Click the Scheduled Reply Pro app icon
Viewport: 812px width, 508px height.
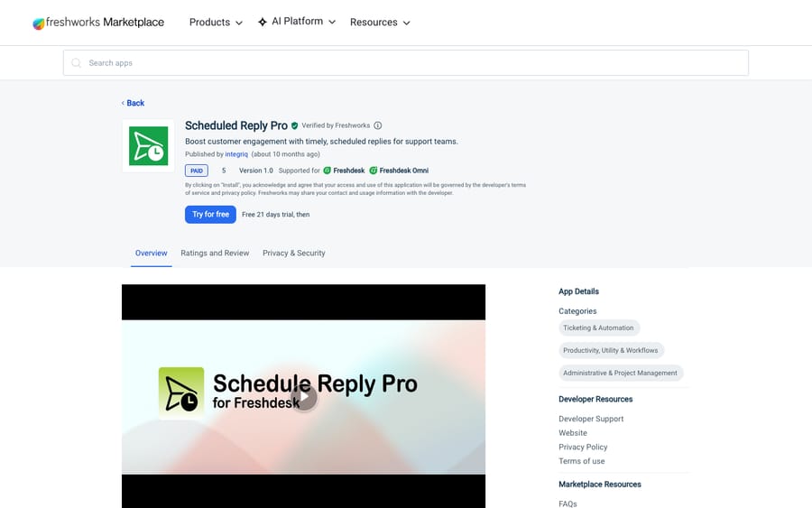(148, 146)
